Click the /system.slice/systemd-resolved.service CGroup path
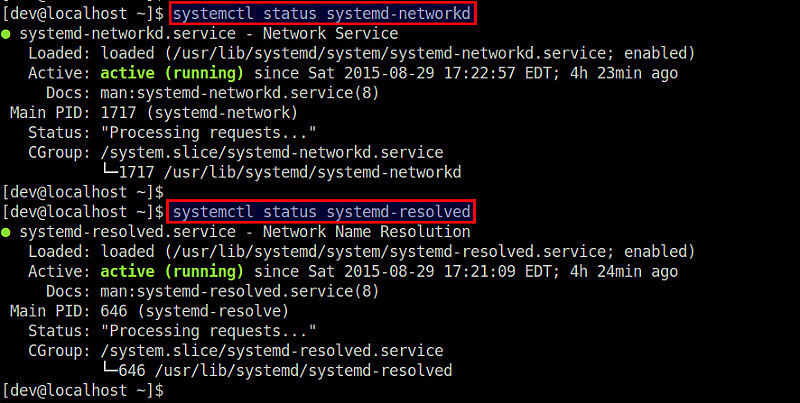 pyautogui.click(x=269, y=350)
